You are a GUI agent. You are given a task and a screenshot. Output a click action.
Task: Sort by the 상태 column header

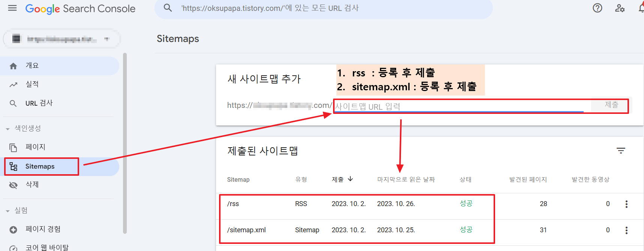(x=465, y=179)
